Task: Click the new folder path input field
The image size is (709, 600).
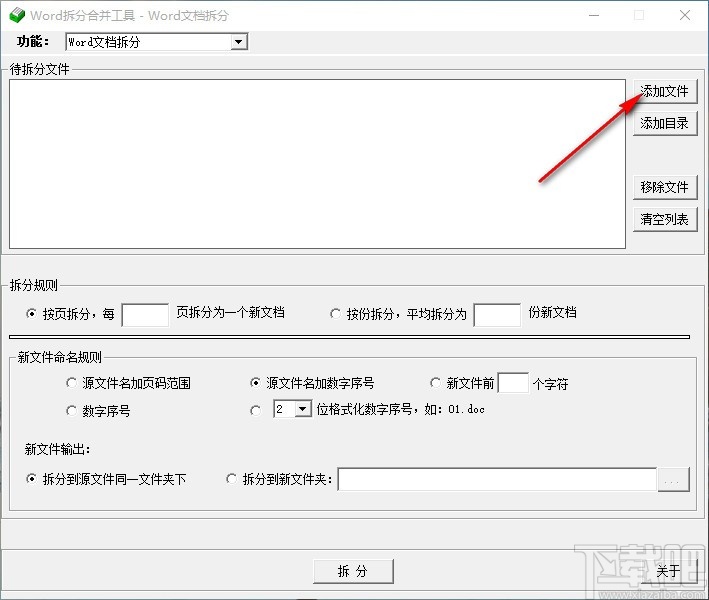Action: click(x=497, y=479)
